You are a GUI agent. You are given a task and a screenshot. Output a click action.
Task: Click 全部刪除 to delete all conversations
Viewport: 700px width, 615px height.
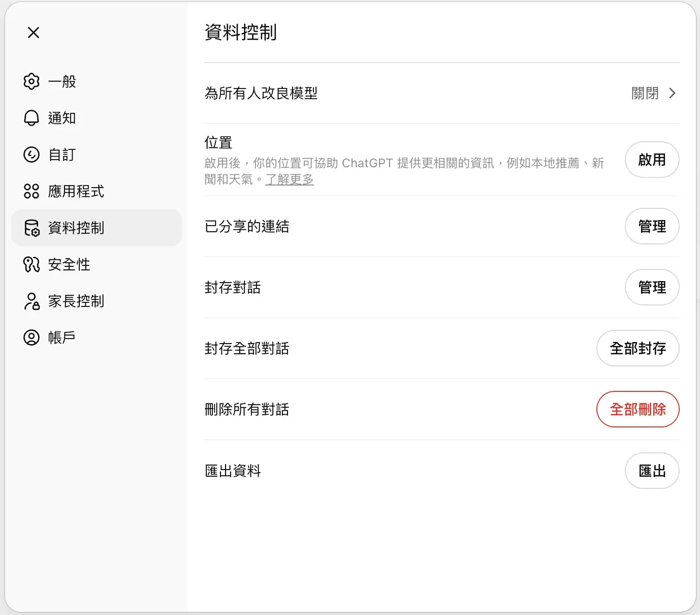point(638,409)
